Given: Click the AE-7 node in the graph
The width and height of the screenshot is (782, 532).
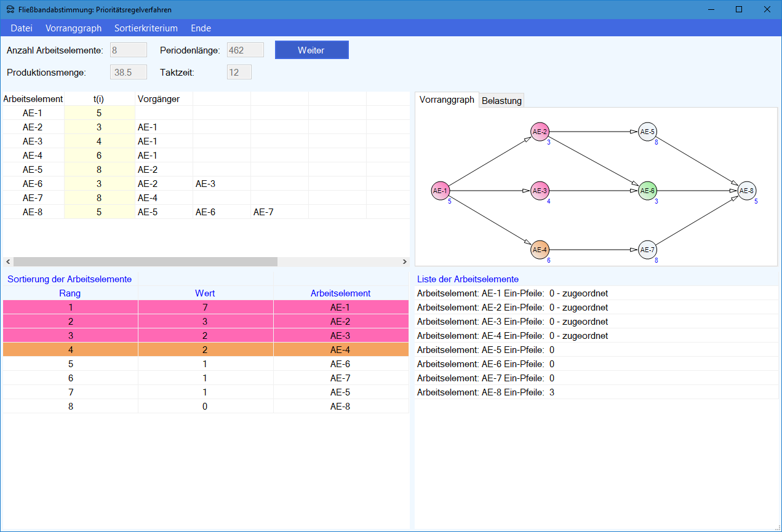Looking at the screenshot, I should [647, 250].
